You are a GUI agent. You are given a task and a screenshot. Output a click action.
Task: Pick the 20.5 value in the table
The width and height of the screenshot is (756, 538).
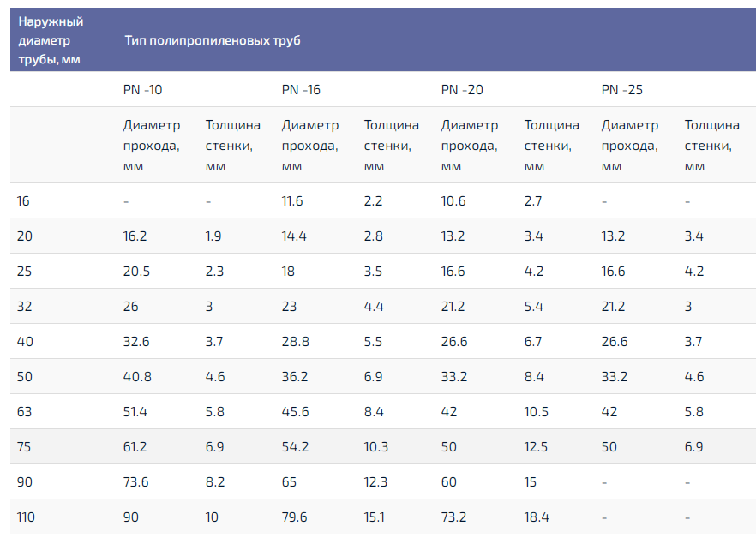(x=136, y=272)
